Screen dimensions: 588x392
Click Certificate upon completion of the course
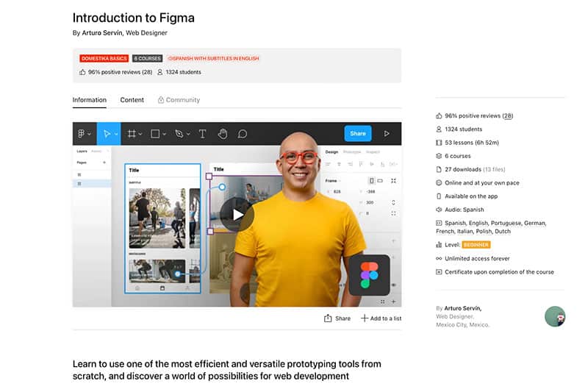pos(499,272)
